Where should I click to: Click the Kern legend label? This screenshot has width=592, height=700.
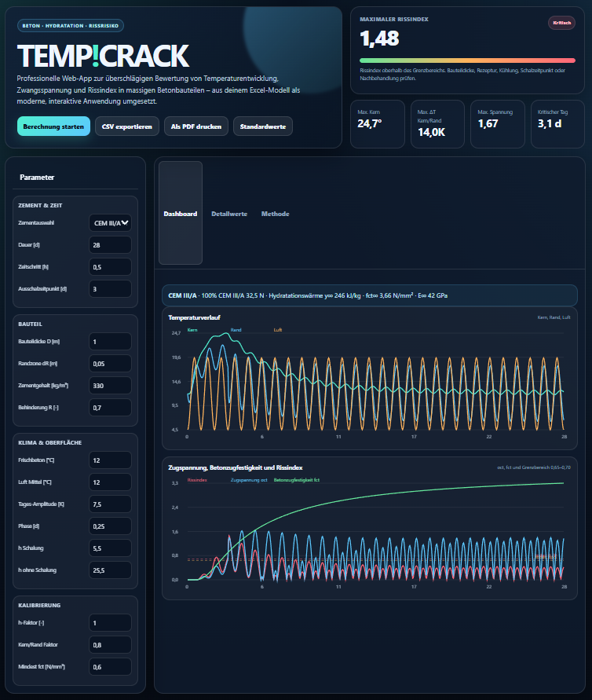click(192, 330)
